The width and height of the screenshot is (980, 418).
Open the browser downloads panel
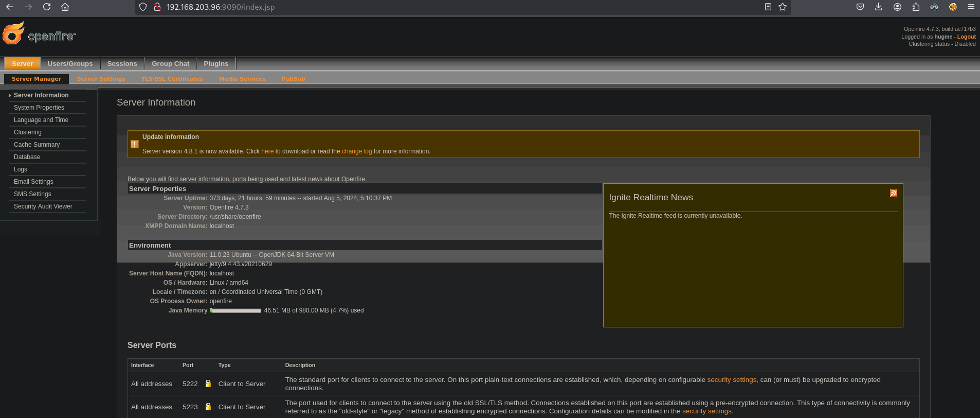point(879,7)
